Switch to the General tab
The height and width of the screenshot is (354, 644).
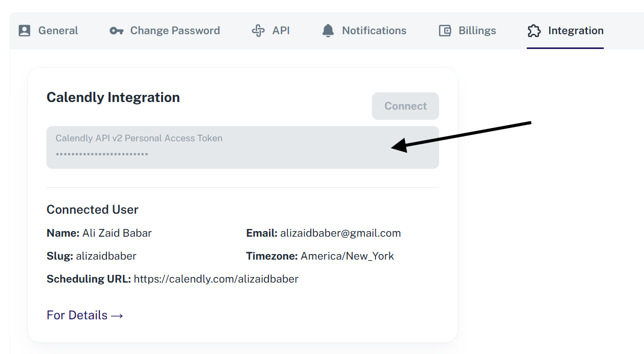pyautogui.click(x=58, y=31)
